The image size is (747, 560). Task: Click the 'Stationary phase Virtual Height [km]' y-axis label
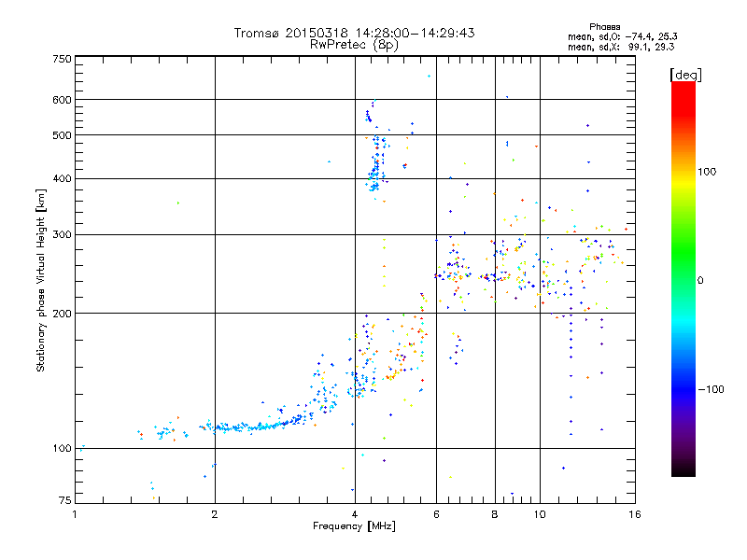point(41,280)
